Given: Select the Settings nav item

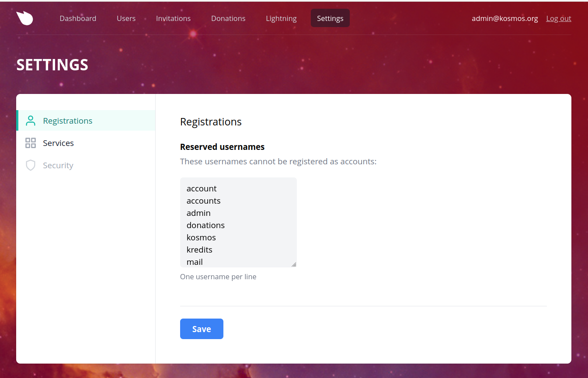Looking at the screenshot, I should [x=330, y=18].
